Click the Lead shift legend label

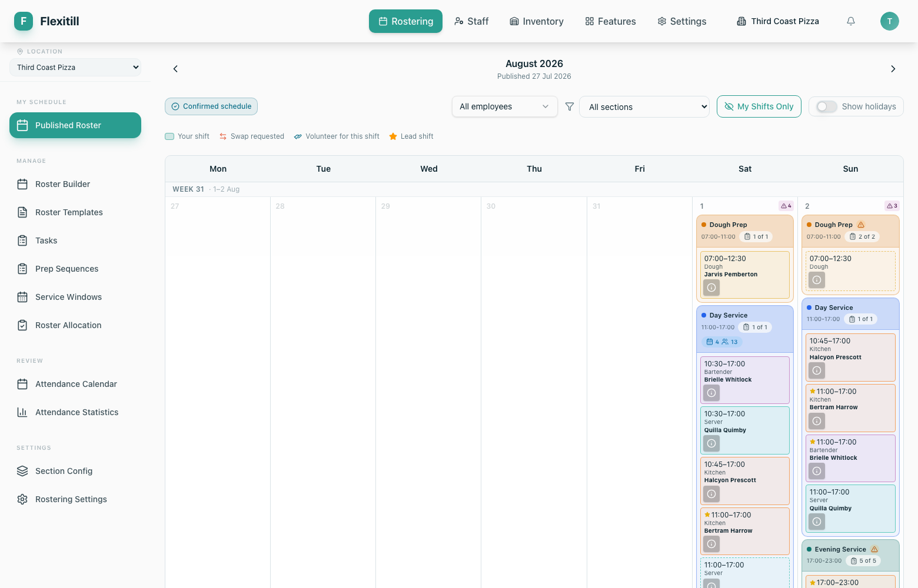(x=417, y=136)
